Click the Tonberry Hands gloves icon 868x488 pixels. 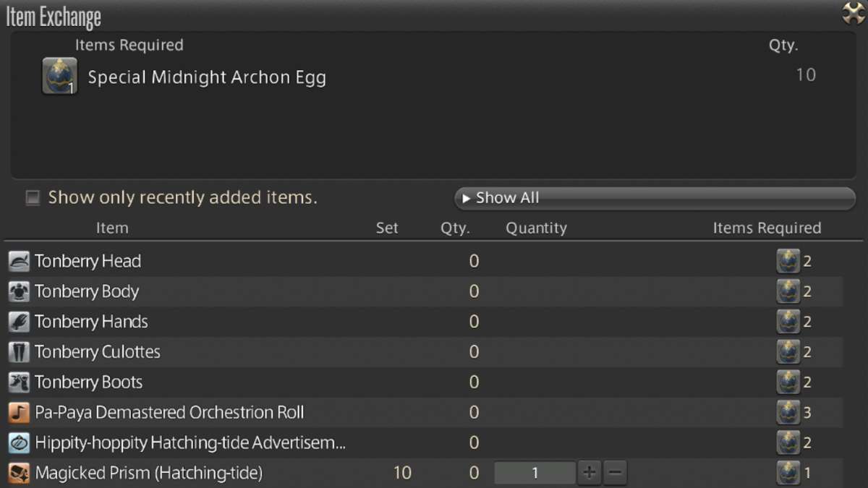pyautogui.click(x=19, y=322)
